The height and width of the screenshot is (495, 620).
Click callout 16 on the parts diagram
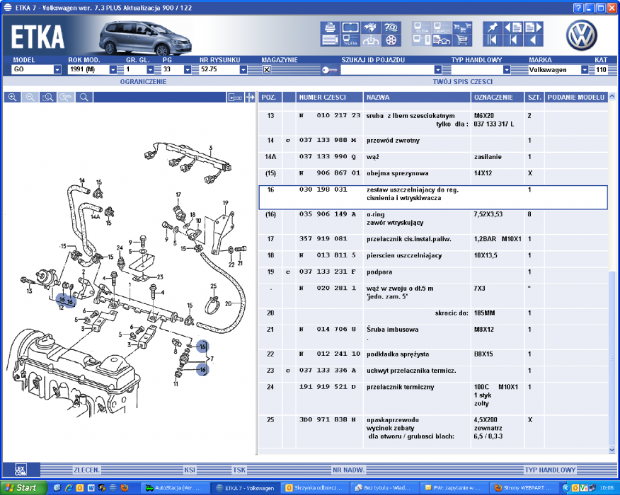(202, 369)
